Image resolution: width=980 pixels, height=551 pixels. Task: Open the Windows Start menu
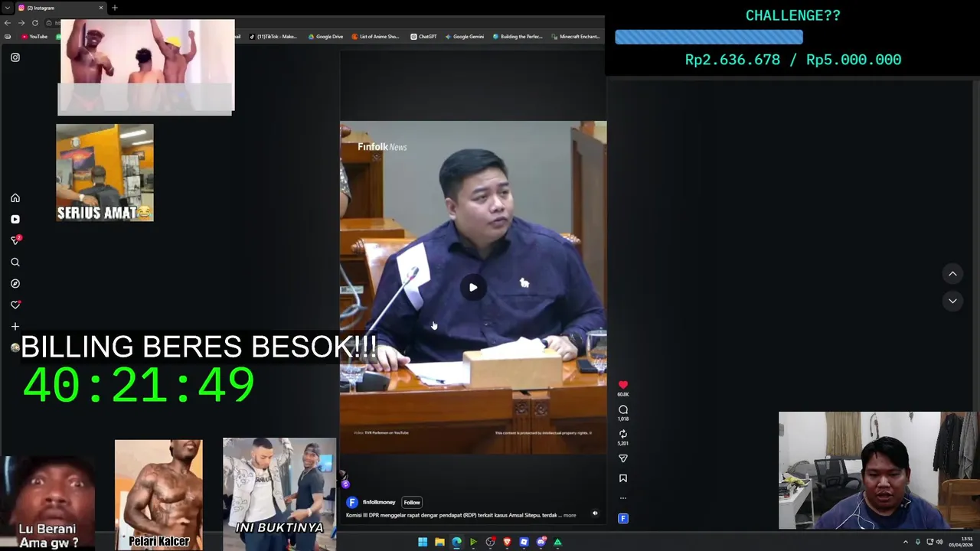(423, 542)
